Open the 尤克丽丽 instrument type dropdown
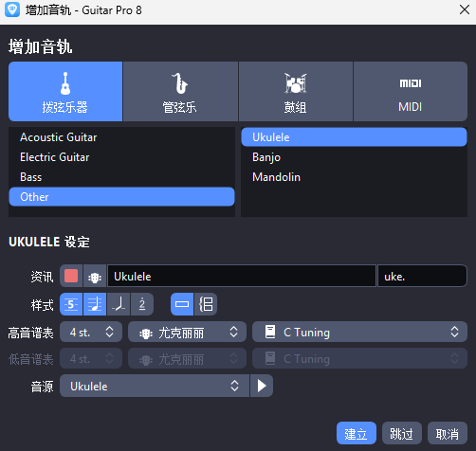Viewport: 476px width, 451px height. (x=187, y=332)
